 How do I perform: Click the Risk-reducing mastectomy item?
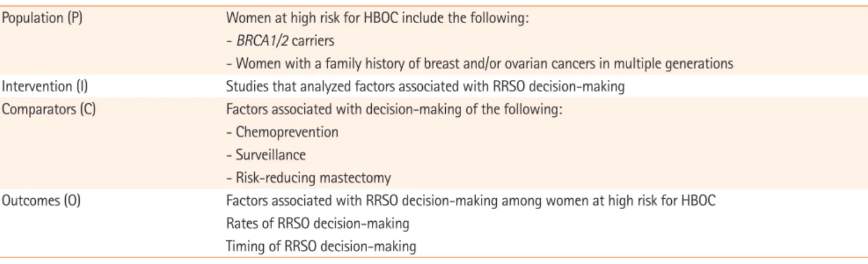[x=309, y=177]
